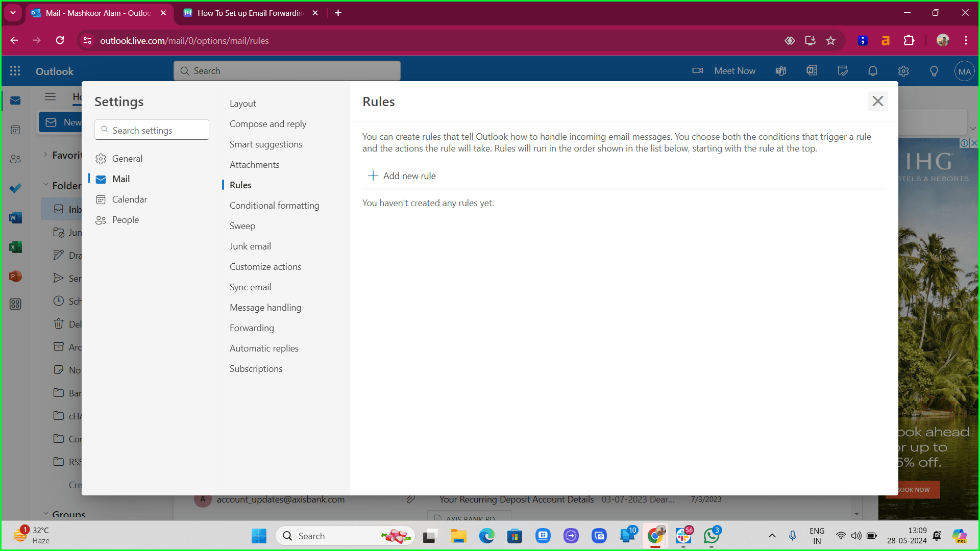Click Add new rule
This screenshot has width=980, height=551.
pyautogui.click(x=402, y=176)
